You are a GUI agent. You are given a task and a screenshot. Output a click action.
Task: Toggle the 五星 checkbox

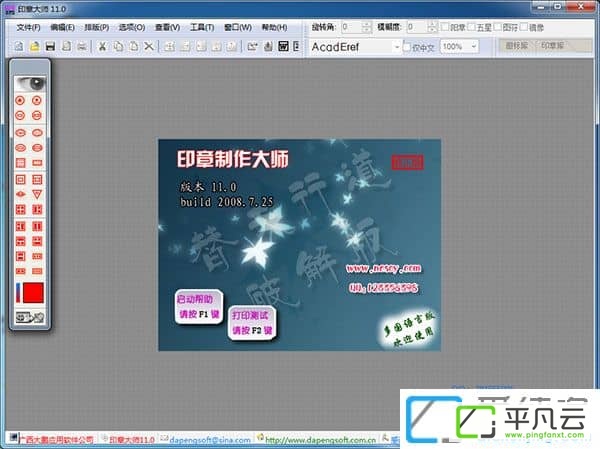pos(471,27)
